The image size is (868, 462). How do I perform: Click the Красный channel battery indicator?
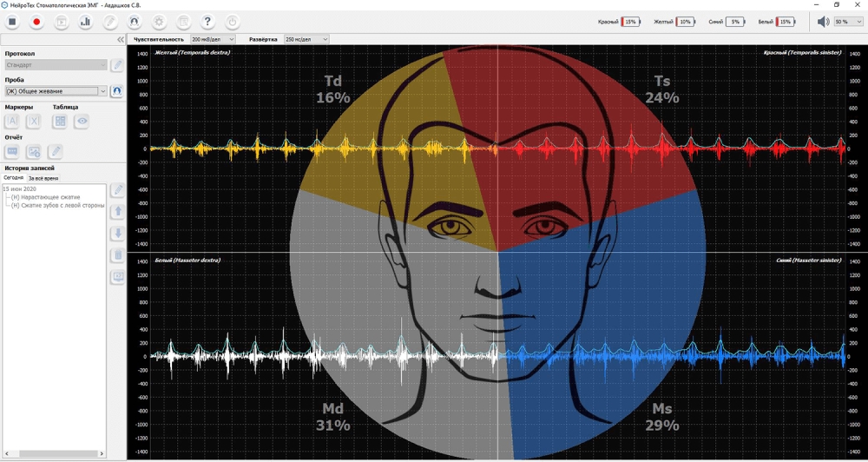(x=630, y=22)
